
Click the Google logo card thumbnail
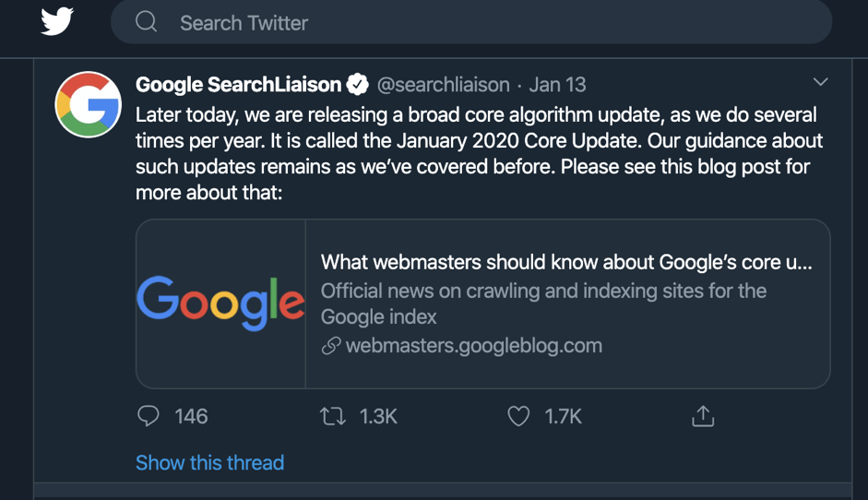pos(220,304)
